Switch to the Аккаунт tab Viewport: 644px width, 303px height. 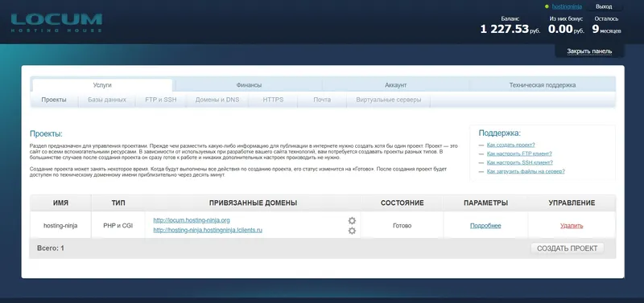click(x=395, y=85)
